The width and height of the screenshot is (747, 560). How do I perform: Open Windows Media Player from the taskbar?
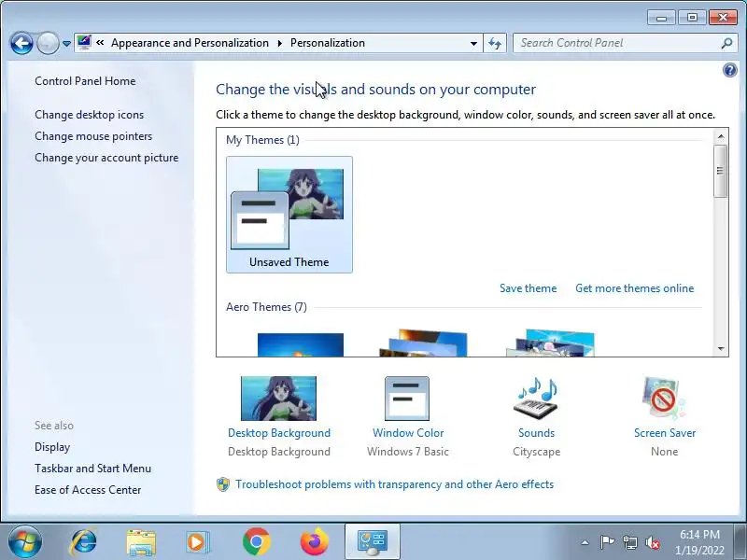197,542
